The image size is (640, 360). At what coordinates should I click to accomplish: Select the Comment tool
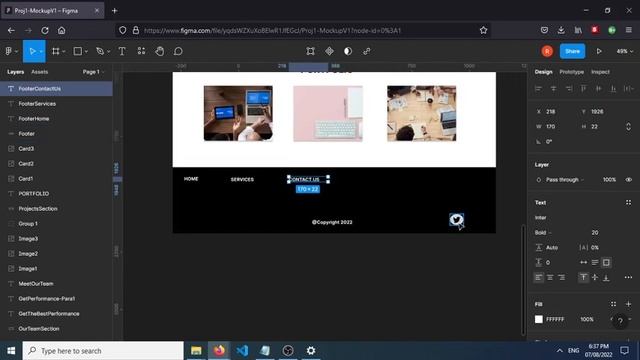[178, 51]
